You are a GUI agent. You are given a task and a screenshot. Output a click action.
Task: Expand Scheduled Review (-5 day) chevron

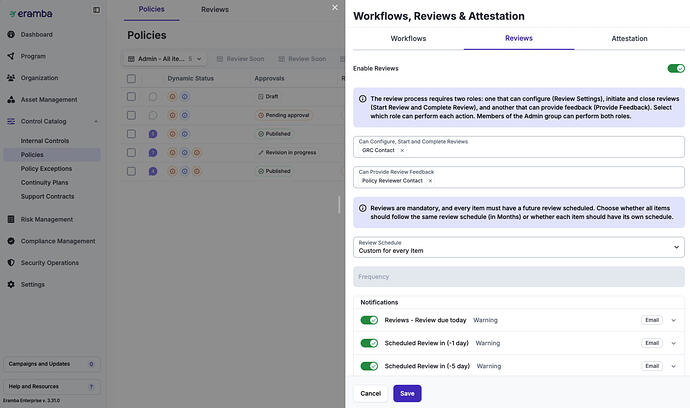coord(674,366)
